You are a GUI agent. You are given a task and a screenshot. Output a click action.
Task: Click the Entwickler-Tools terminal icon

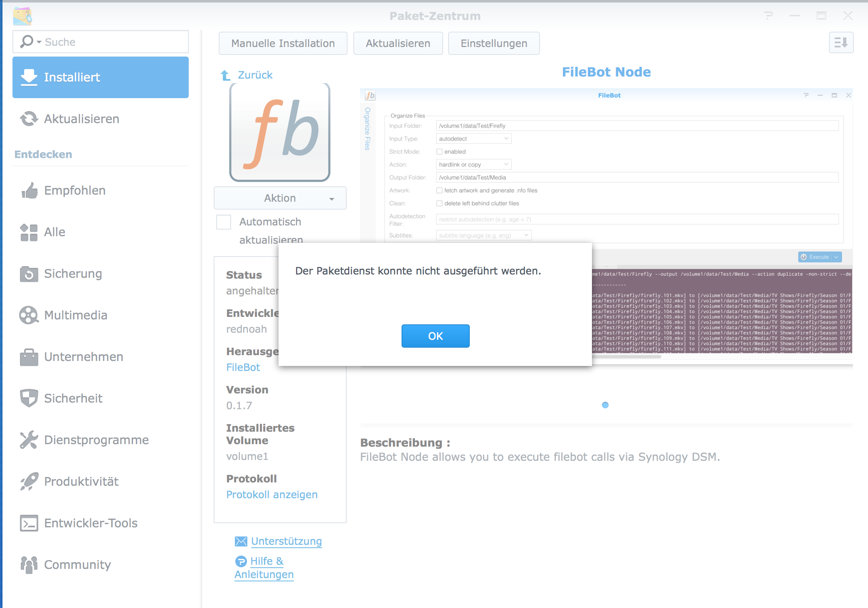(x=29, y=523)
